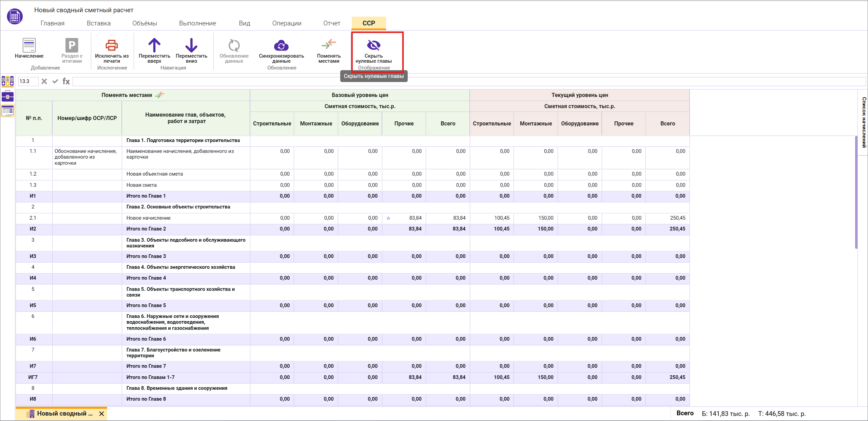This screenshot has width=868, height=421.
Task: Click the Переместить вниз arrow
Action: (x=191, y=45)
